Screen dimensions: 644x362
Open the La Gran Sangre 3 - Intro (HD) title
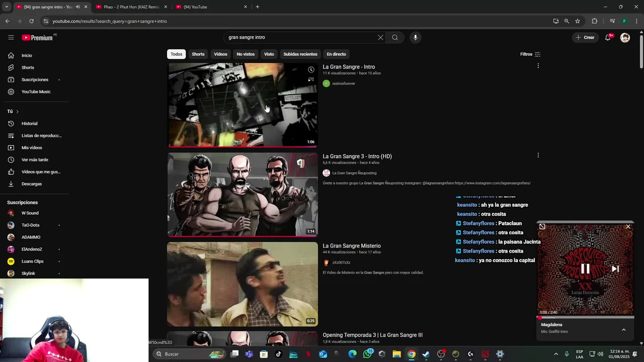click(357, 156)
